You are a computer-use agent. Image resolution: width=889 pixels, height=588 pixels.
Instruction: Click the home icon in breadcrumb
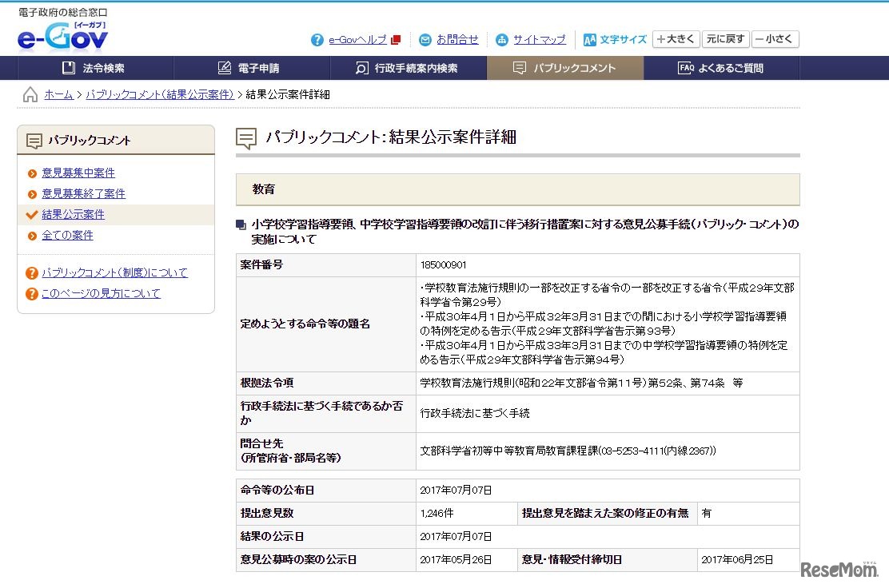[30, 95]
